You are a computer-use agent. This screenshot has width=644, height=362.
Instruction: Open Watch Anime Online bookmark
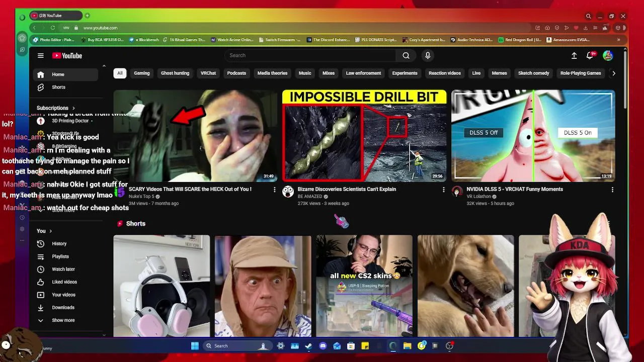coord(232,40)
